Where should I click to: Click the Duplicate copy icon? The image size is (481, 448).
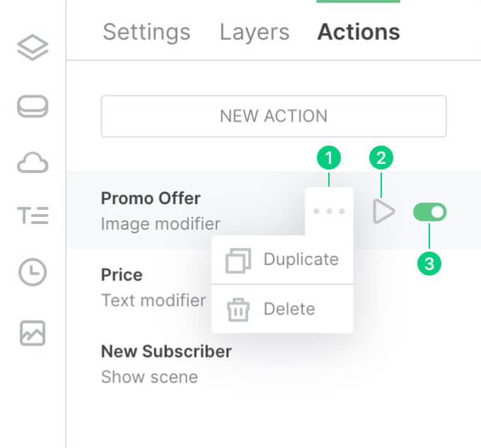[238, 261]
